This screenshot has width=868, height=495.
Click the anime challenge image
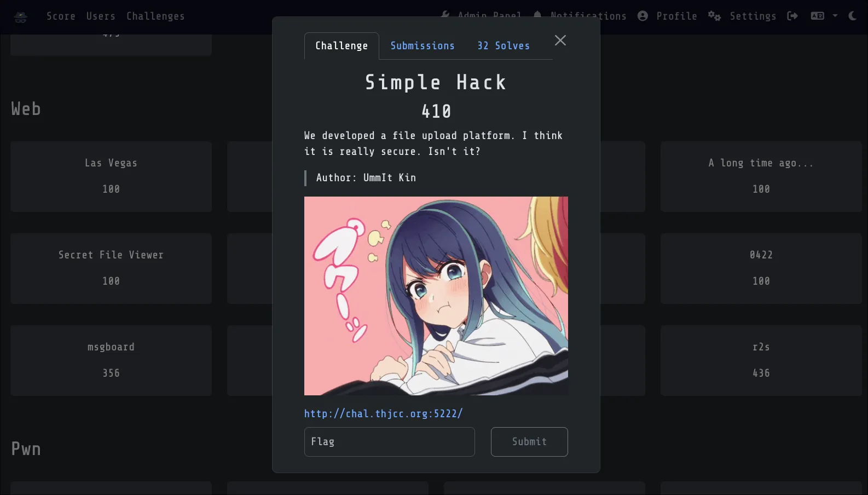click(436, 296)
